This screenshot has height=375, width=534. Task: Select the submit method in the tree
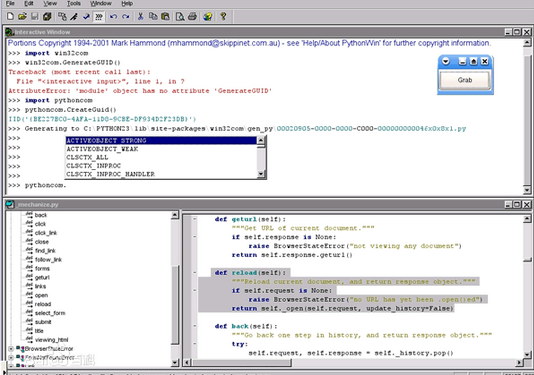coord(43,322)
